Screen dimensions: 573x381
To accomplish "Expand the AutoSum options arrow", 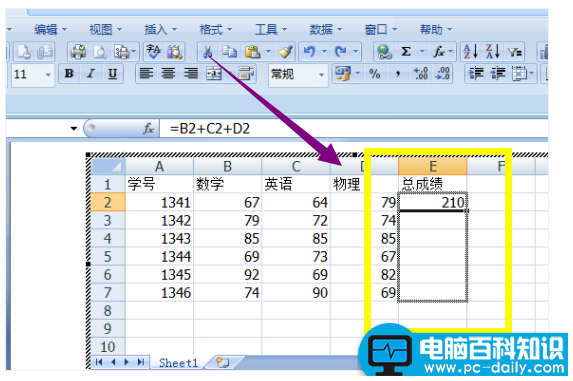I will point(422,52).
